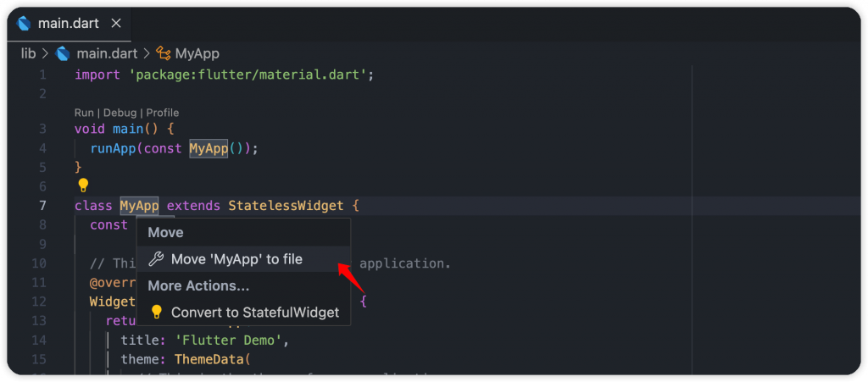Viewport: 868px width, 382px height.
Task: Open the main.dart breadcrumb dropdown
Action: [x=107, y=53]
